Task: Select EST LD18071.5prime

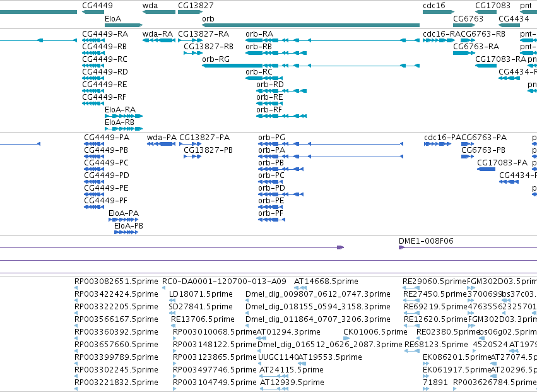Action: [x=171, y=301]
